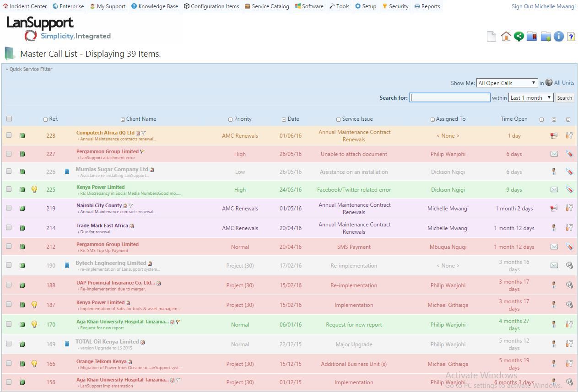Open the 'Last 1 month' dropdown
The image size is (578, 392).
[x=531, y=97]
